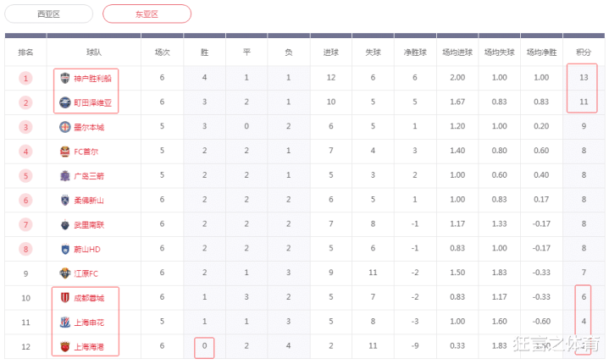Image resolution: width=609 pixels, height=364 pixels.
Task: Click the 成都蓉城 team crest
Action: click(65, 298)
